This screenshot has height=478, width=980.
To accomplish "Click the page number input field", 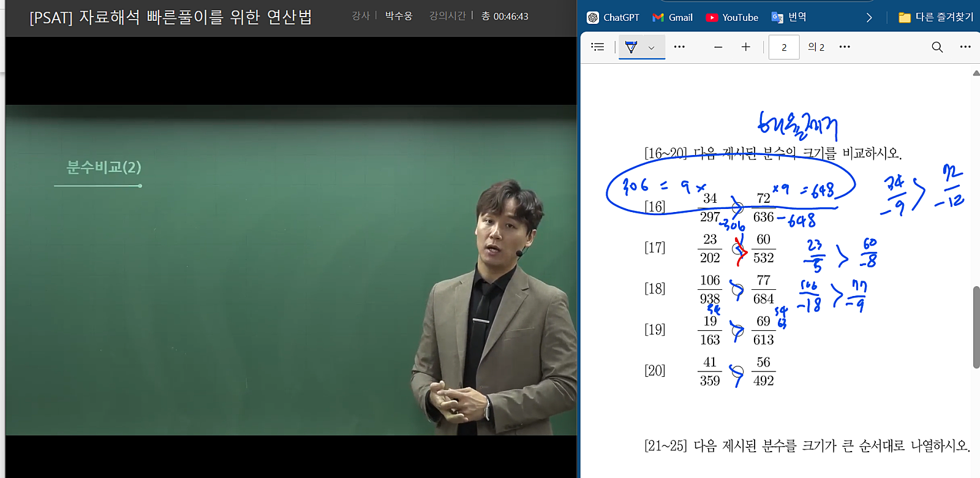I will tap(783, 47).
